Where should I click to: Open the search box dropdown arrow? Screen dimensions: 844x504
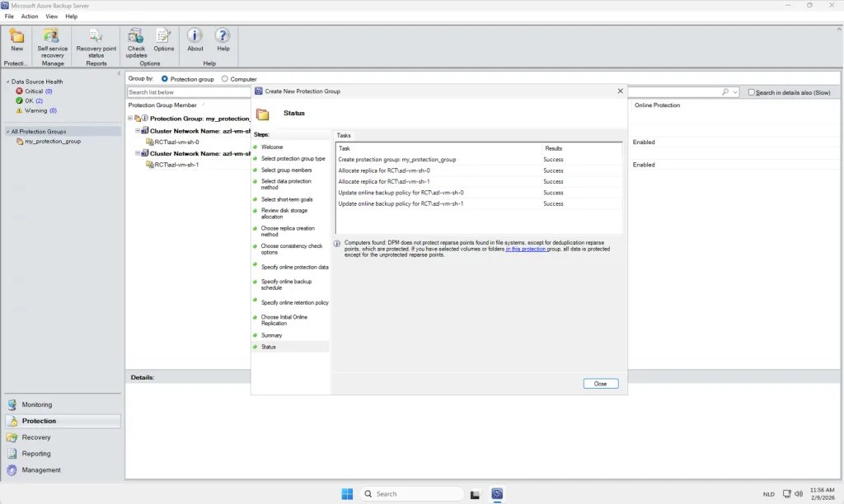point(735,92)
